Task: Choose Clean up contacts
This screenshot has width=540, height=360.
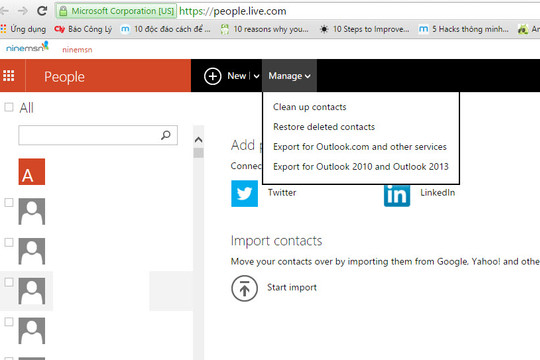Action: 310,107
